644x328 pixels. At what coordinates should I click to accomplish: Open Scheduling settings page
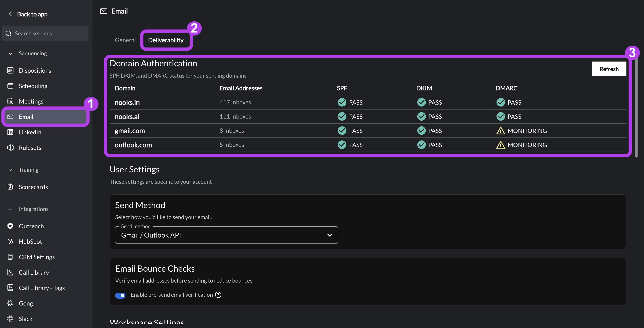(x=33, y=86)
